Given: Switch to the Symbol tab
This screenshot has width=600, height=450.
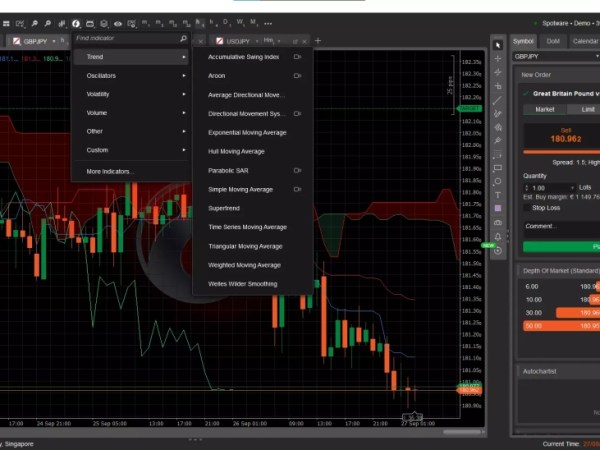Looking at the screenshot, I should pos(523,41).
